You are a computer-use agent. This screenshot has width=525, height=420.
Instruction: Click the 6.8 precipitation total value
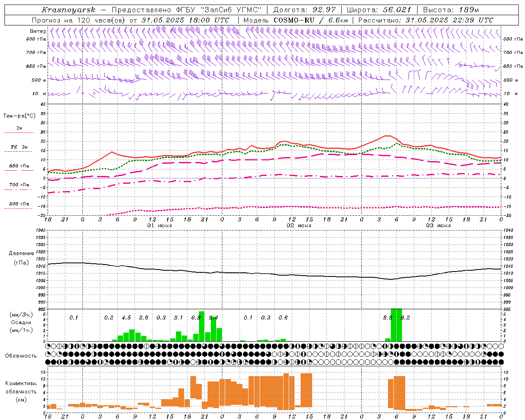[x=196, y=318]
